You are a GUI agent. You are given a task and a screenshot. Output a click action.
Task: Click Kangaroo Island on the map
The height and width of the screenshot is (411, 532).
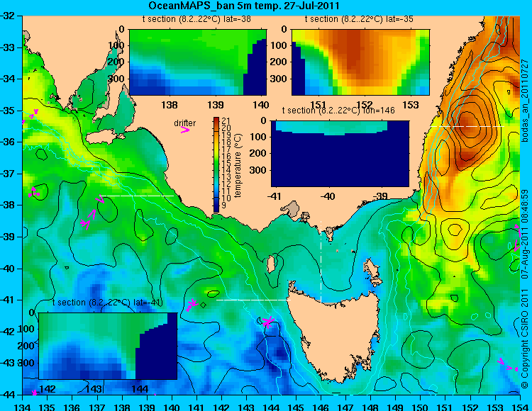[105, 138]
